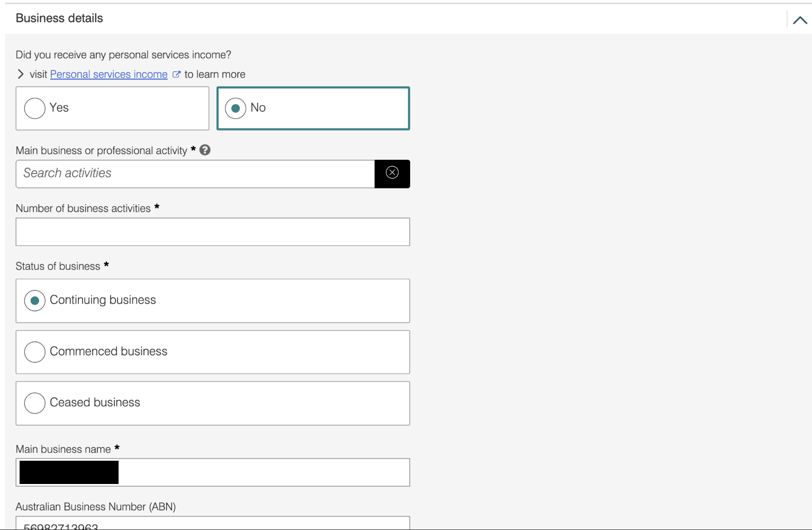Click the external link icon beside Personal services income
The width and height of the screenshot is (812, 530).
176,74
